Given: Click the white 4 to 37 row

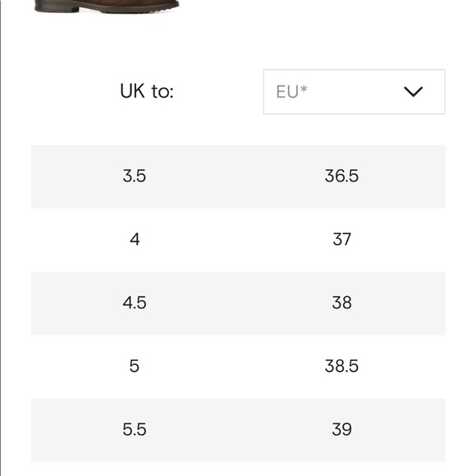Looking at the screenshot, I should click(x=238, y=240).
